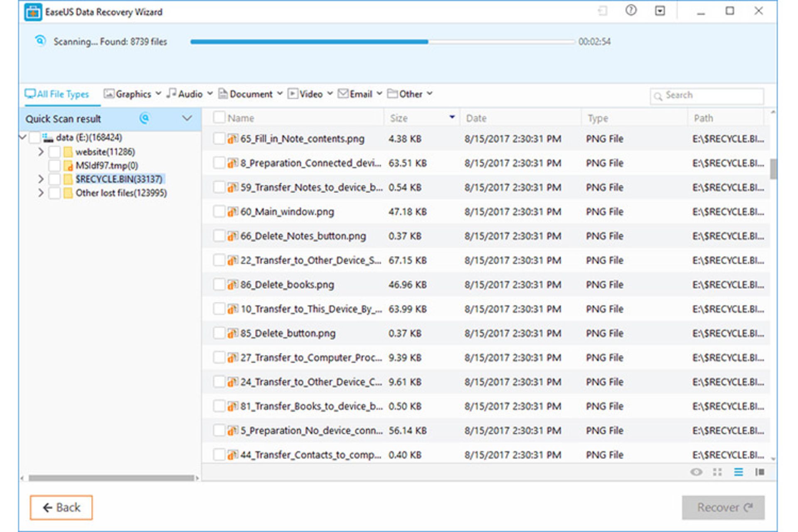
Task: Expand the $RECYCLE.BIN tree node
Action: (41, 179)
